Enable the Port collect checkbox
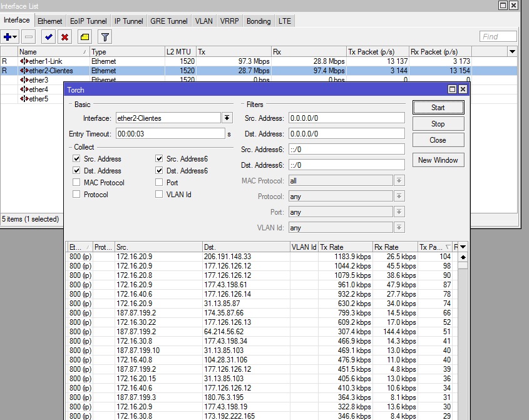 click(x=160, y=183)
